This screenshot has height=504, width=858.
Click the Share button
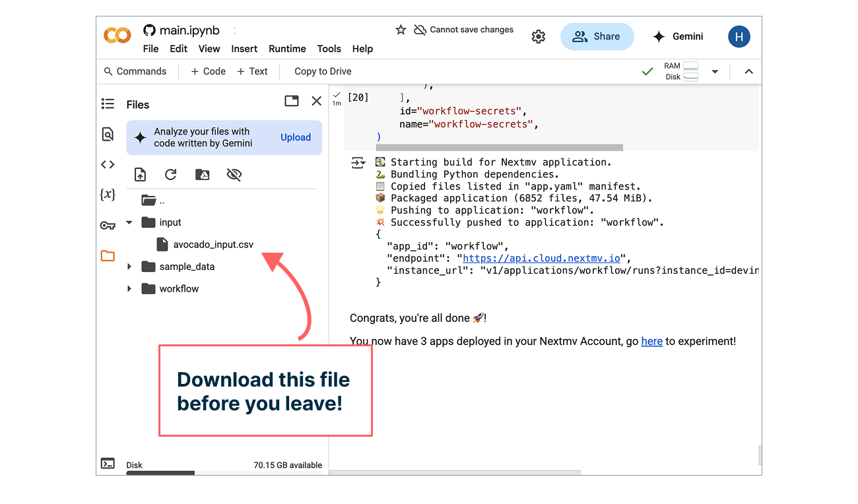click(x=597, y=37)
